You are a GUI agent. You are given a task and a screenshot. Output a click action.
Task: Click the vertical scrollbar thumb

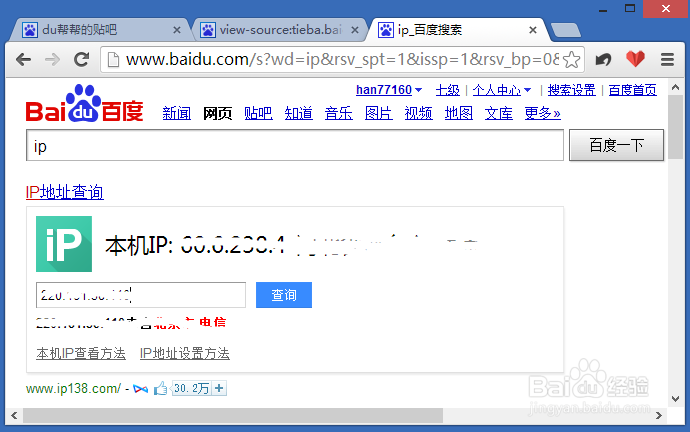click(x=675, y=127)
